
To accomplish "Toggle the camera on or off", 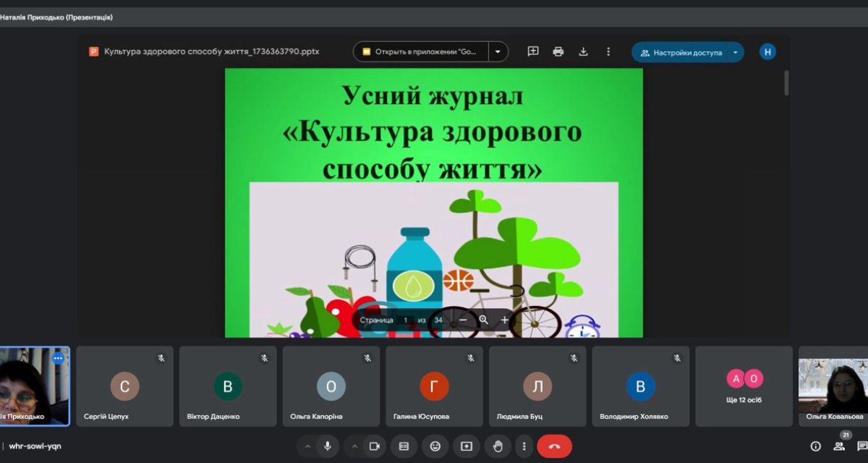I will (x=374, y=446).
